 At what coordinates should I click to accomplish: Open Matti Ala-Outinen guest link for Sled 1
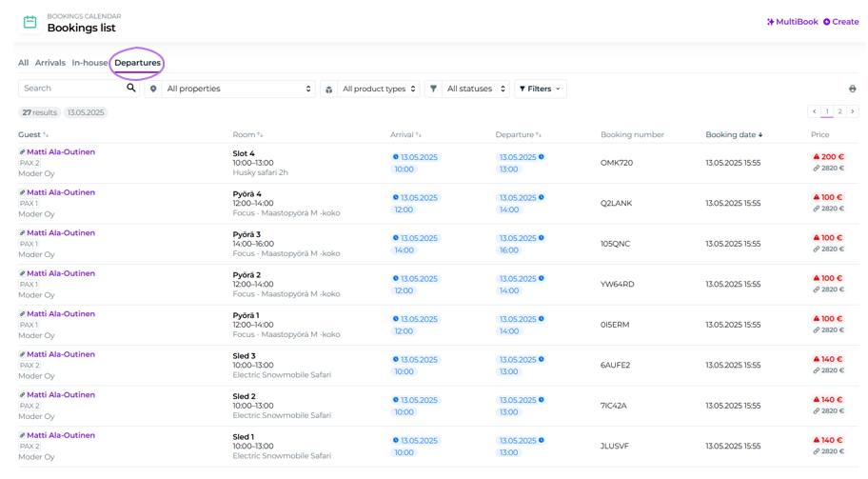point(61,434)
